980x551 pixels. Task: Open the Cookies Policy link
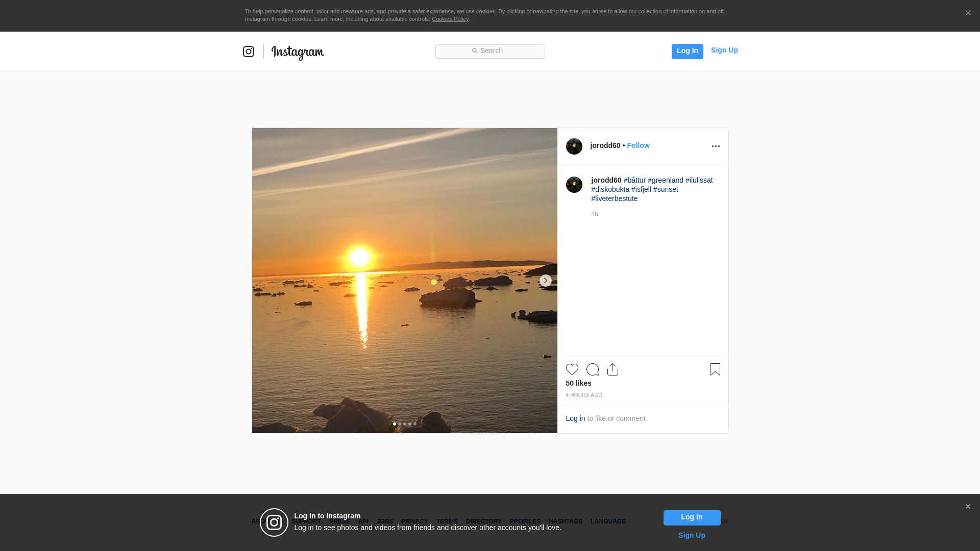point(450,19)
